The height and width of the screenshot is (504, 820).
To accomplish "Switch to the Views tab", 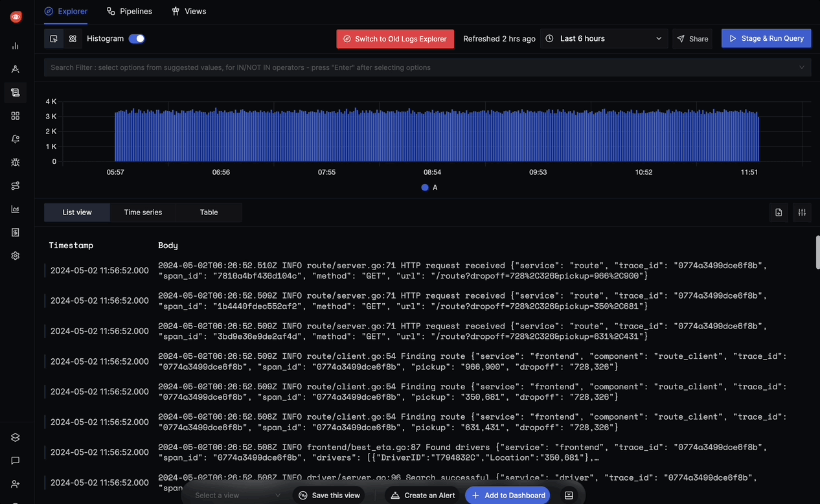I will [189, 11].
